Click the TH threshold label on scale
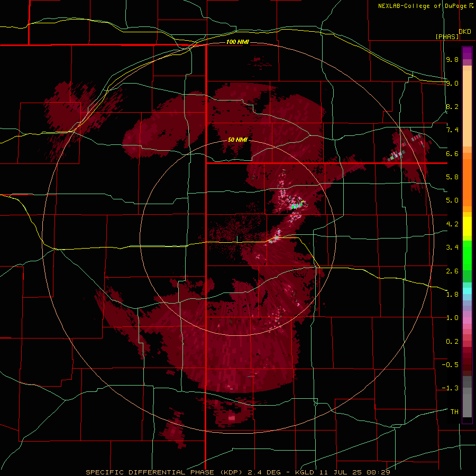The width and height of the screenshot is (476, 476). coord(454,412)
